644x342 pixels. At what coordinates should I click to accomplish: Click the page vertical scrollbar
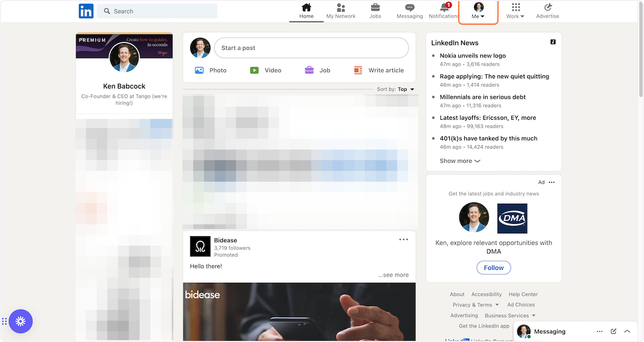[641, 48]
